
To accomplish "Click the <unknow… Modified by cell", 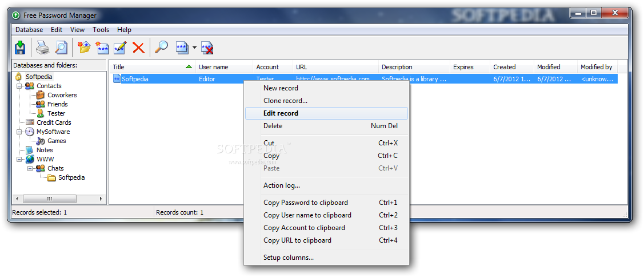I will [x=597, y=79].
